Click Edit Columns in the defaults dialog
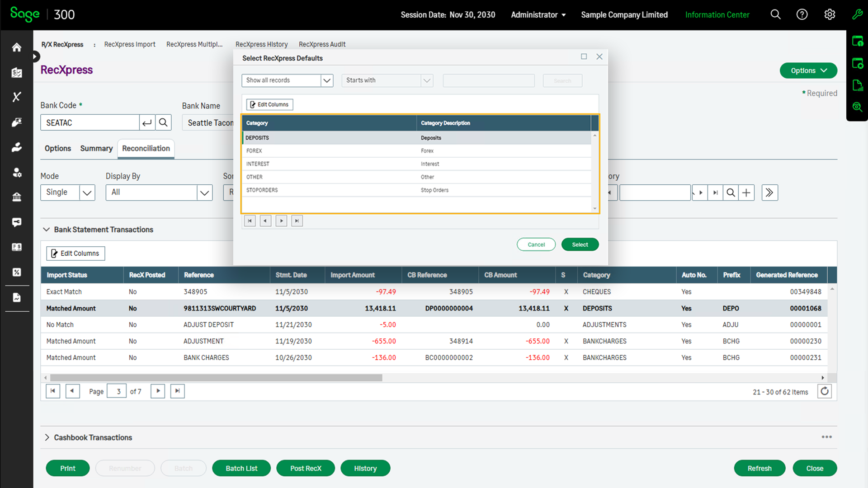This screenshot has width=868, height=488. click(x=269, y=104)
